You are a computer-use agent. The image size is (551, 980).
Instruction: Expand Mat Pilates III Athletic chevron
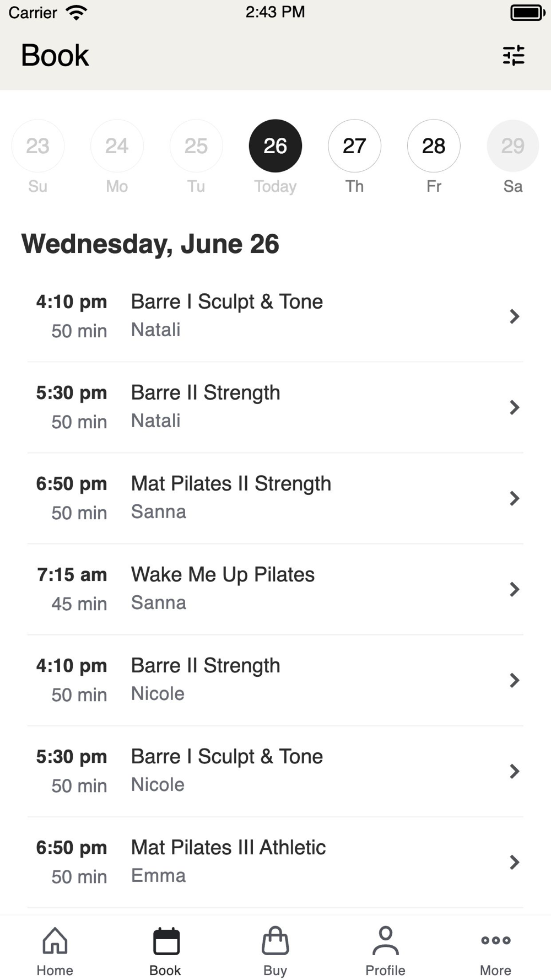[x=515, y=862]
